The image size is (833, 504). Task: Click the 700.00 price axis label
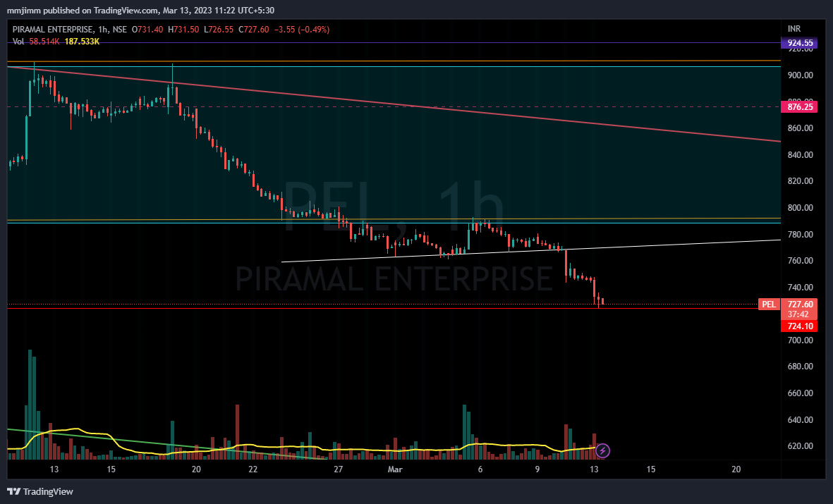(x=800, y=340)
